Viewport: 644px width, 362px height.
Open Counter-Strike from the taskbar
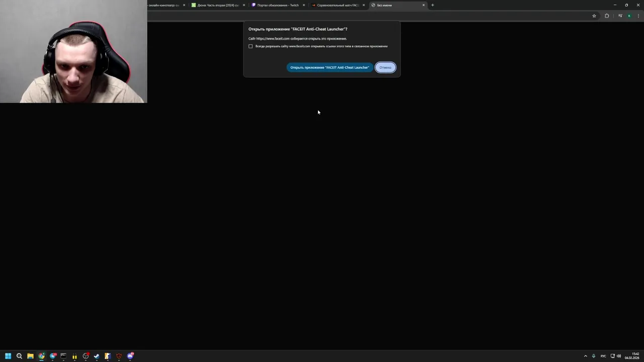tap(108, 356)
